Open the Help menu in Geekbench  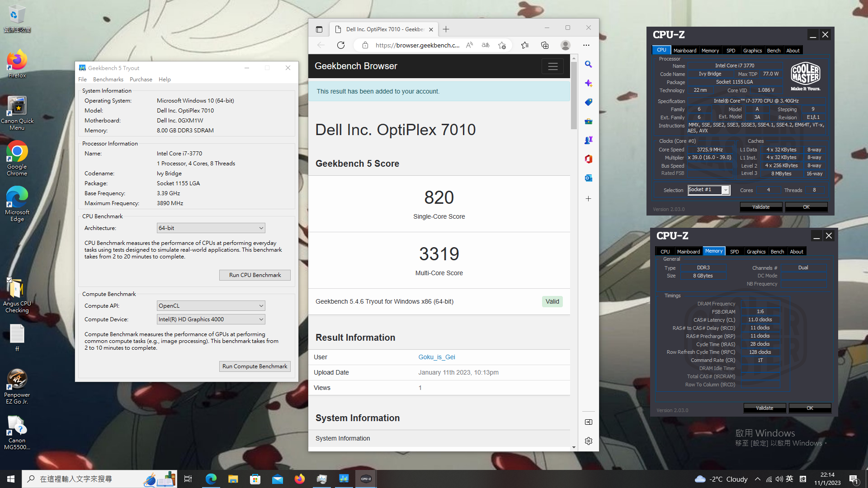165,80
